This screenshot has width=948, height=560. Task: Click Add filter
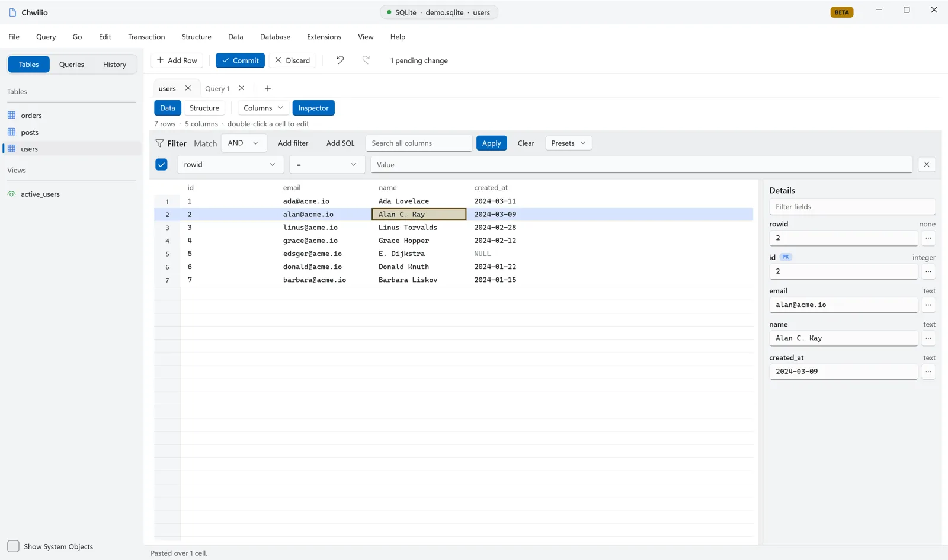click(293, 143)
